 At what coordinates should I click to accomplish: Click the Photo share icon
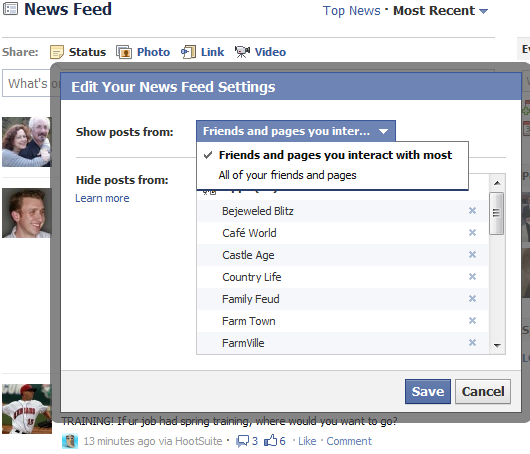[124, 52]
